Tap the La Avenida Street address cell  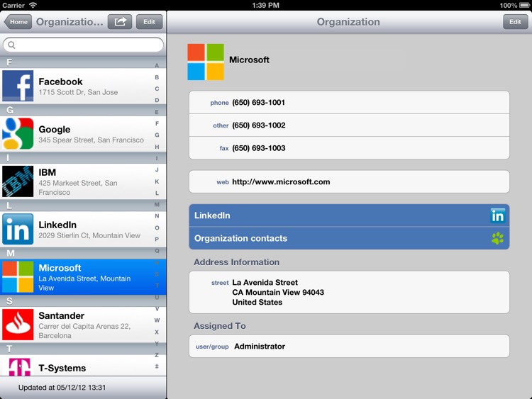pyautogui.click(x=349, y=292)
